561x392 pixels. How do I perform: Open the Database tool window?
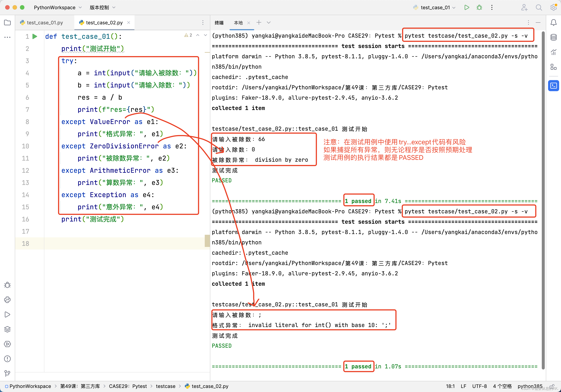pyautogui.click(x=553, y=37)
